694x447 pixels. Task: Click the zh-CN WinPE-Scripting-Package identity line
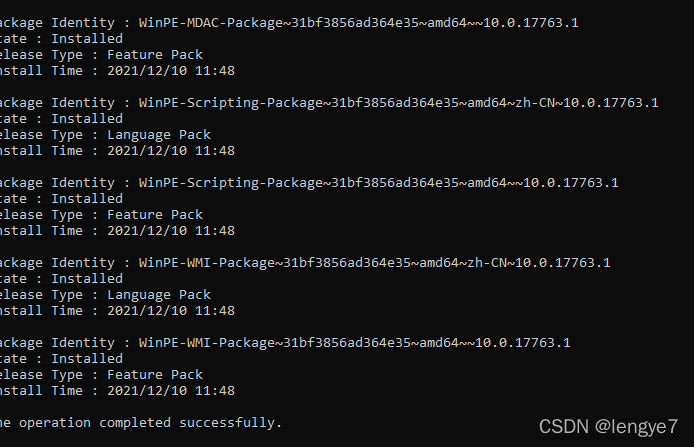pos(328,102)
